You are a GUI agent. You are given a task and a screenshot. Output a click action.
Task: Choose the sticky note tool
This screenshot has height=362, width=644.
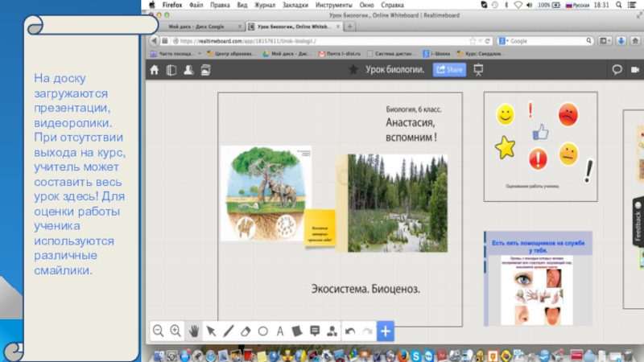click(297, 331)
